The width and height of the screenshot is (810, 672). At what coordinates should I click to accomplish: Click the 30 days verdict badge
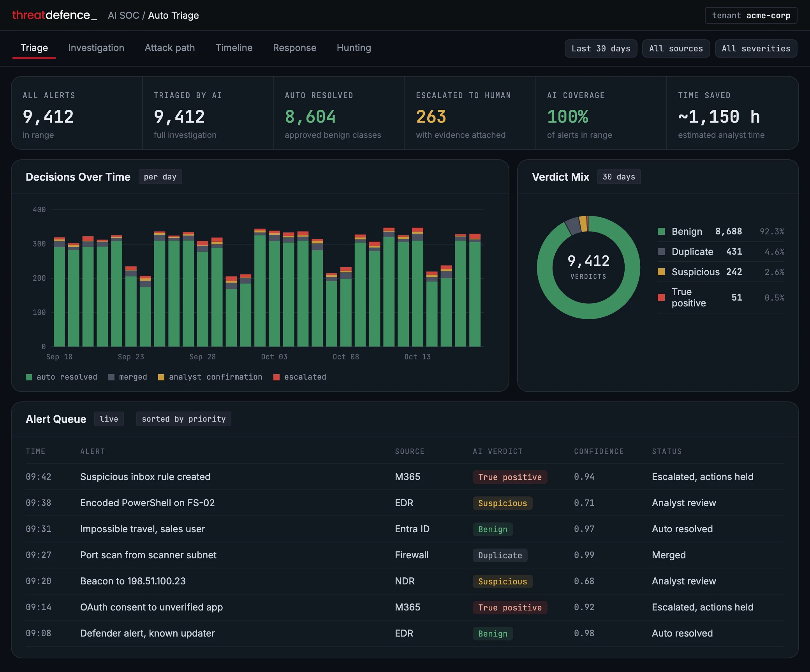tap(619, 177)
